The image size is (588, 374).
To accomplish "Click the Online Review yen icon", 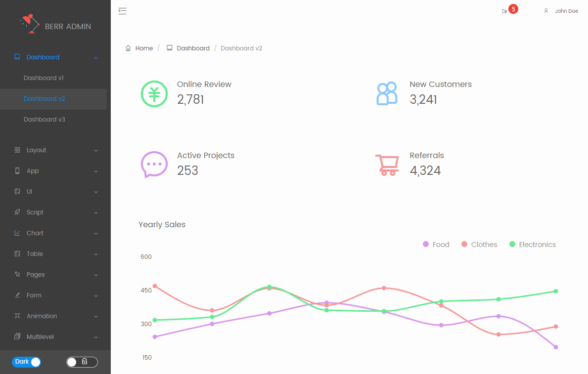I will (x=154, y=94).
